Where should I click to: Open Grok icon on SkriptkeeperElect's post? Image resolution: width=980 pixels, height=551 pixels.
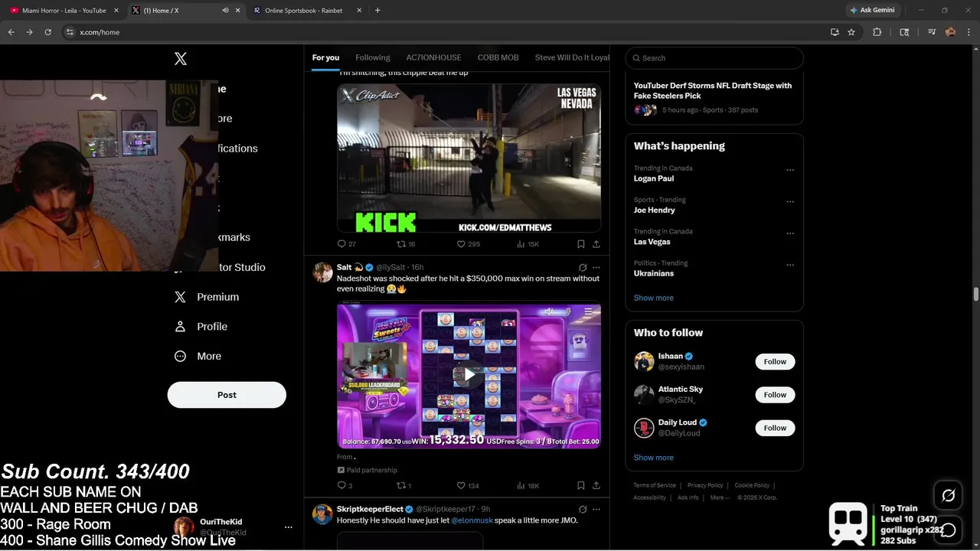583,509
